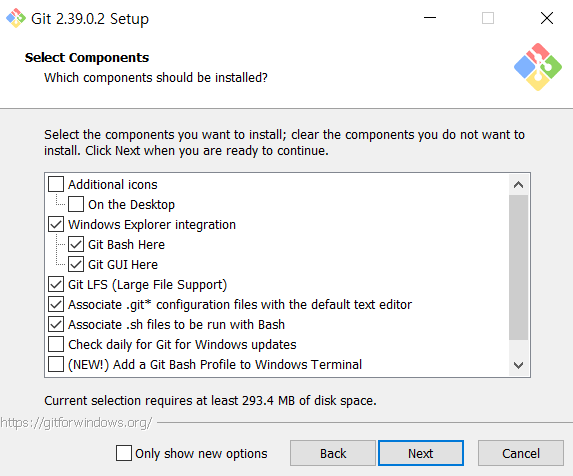Check Add a Git Bash Profile to Windows Terminal
This screenshot has height=476, width=573.
tap(56, 364)
